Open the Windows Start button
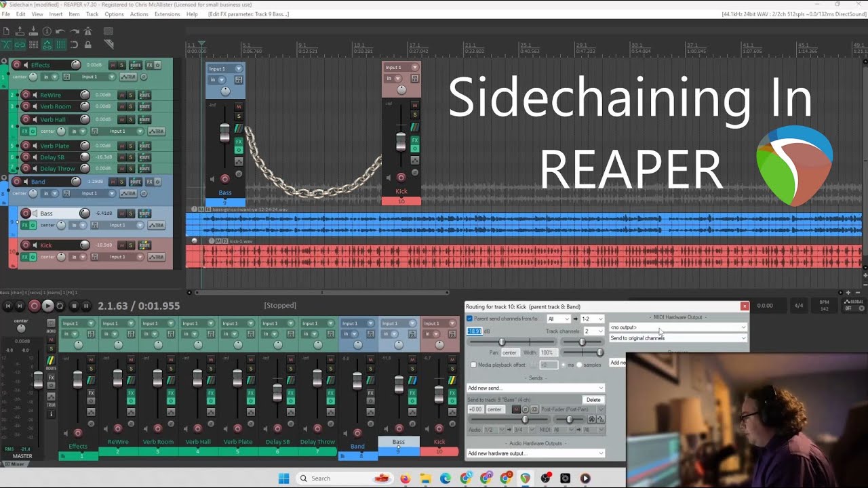This screenshot has width=868, height=488. pyautogui.click(x=283, y=479)
